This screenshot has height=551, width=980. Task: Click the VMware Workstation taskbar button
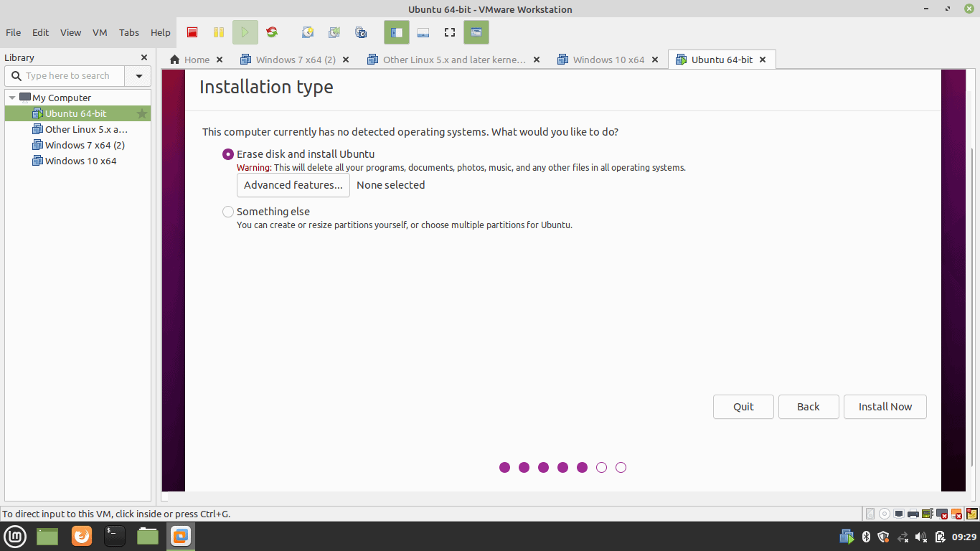(181, 536)
